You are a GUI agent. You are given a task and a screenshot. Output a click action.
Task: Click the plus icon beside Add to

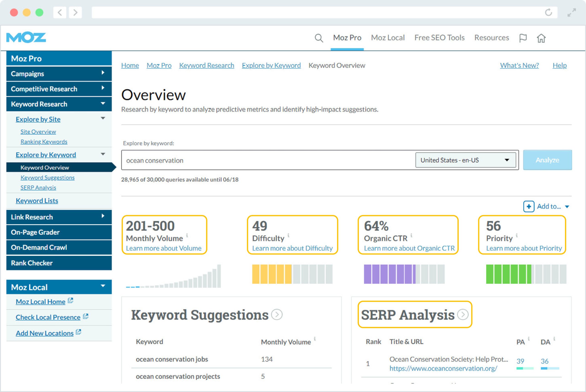pos(529,206)
